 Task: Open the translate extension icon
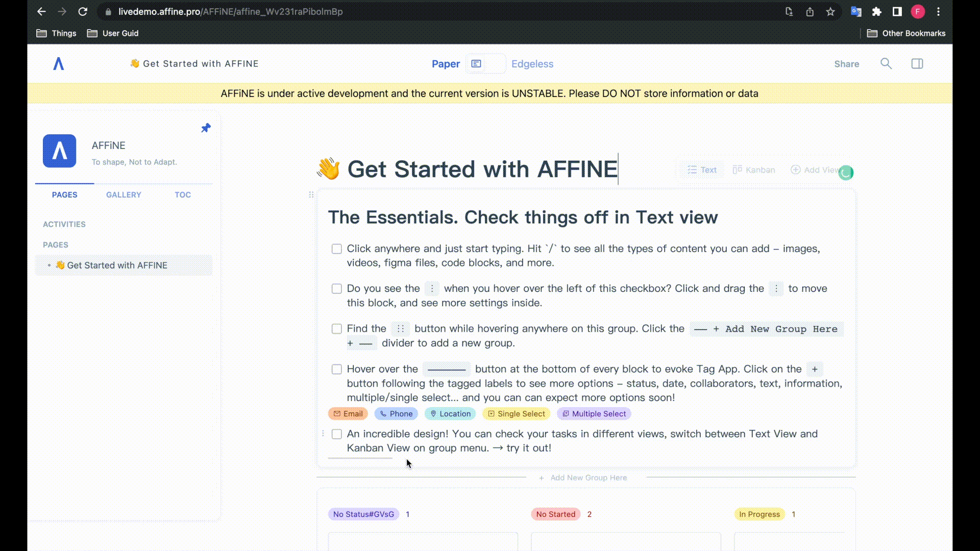(x=856, y=11)
